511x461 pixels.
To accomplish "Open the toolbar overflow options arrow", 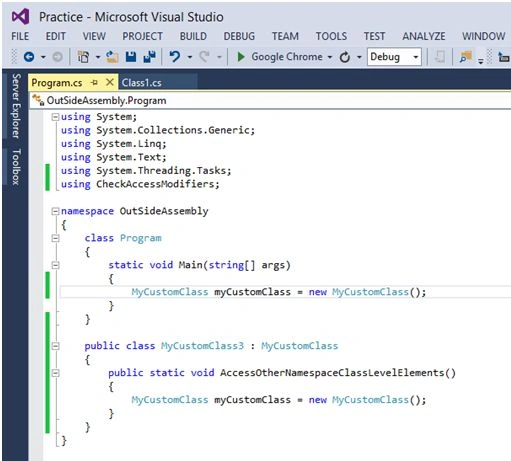I will tap(481, 60).
